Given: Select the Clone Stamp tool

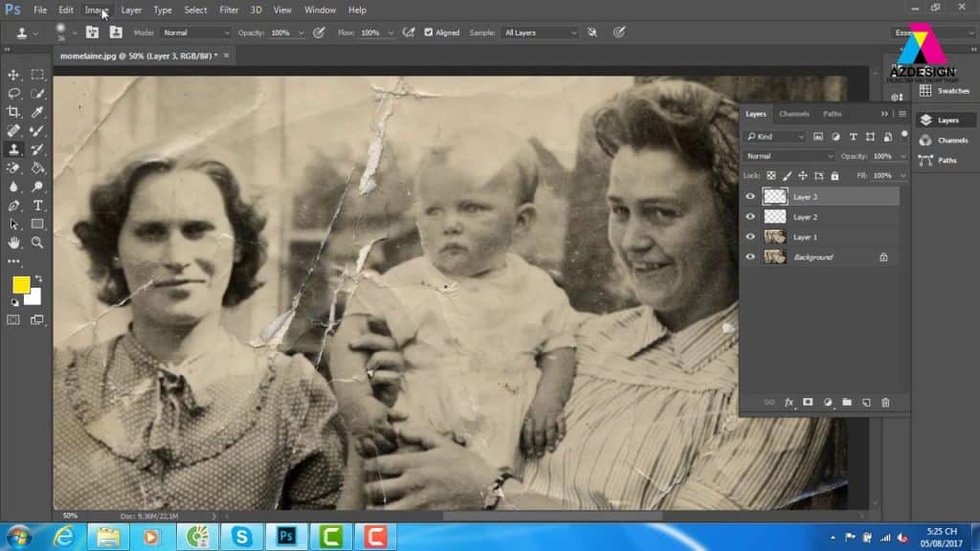Looking at the screenshot, I should (14, 150).
